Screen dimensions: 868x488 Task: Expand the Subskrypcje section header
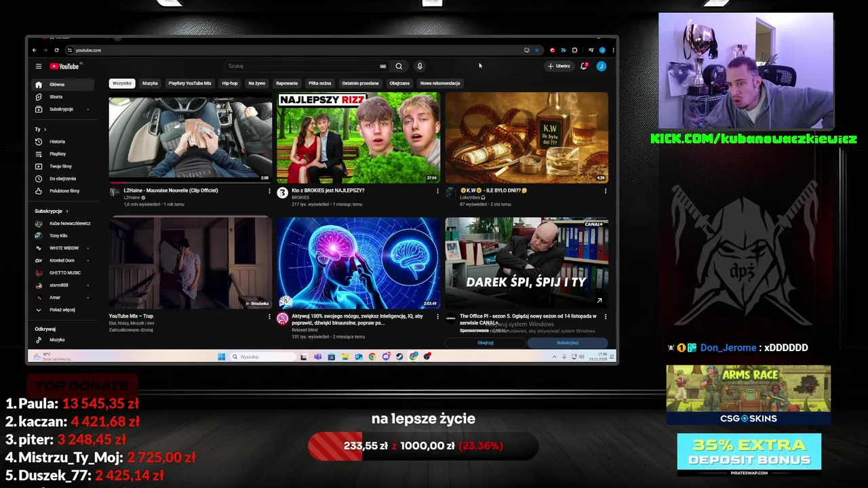pos(52,211)
